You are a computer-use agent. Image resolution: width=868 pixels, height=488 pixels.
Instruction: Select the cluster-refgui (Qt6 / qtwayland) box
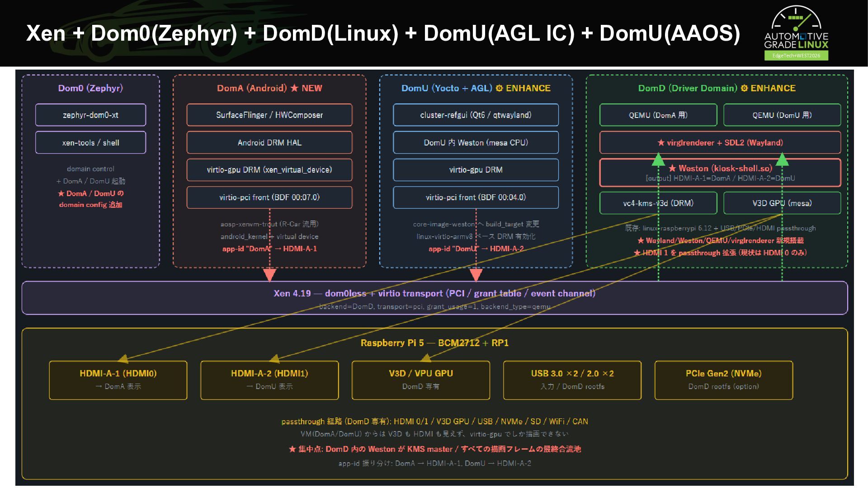pos(476,115)
